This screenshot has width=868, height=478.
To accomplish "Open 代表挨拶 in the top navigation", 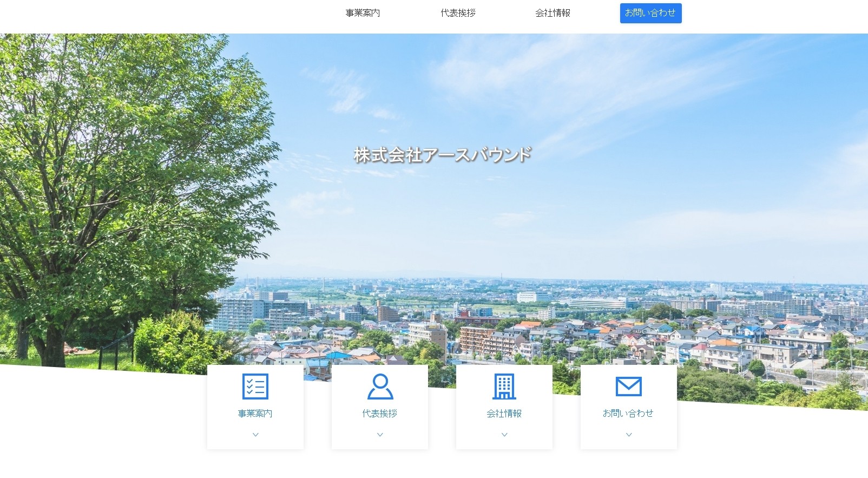I will point(458,13).
